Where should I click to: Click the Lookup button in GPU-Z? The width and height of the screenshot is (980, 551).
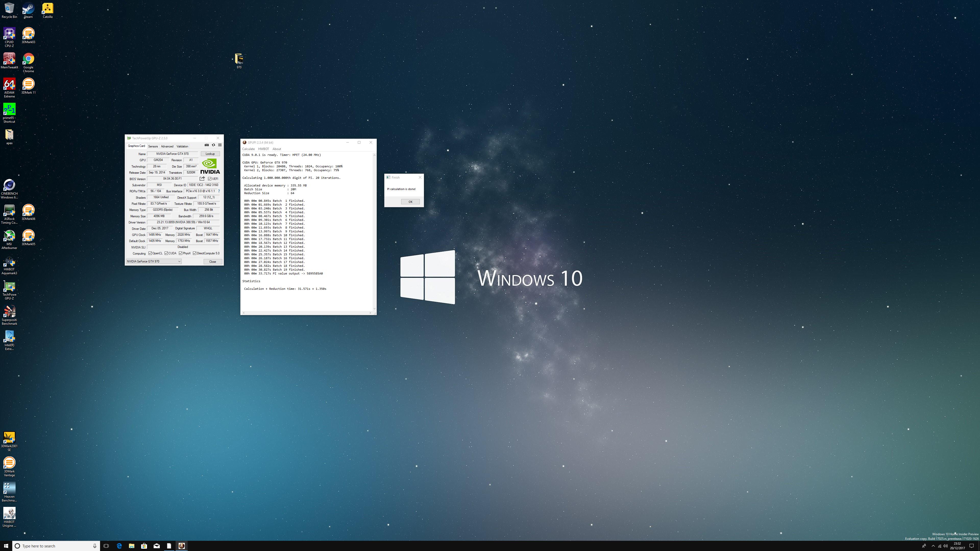coord(210,154)
